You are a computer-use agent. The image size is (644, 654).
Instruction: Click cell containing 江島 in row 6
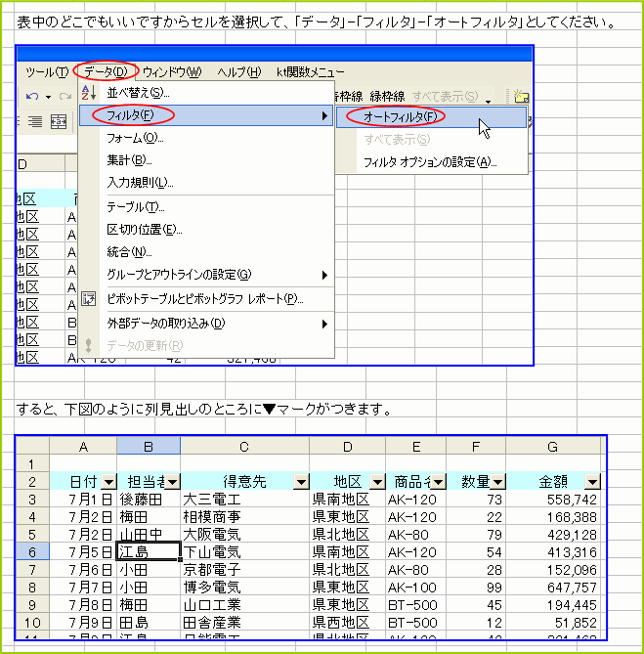pyautogui.click(x=149, y=551)
